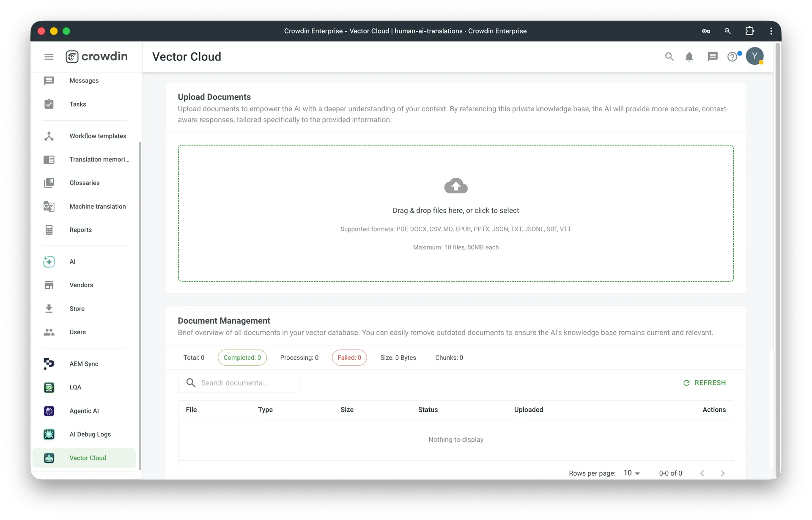Toggle the Completed: 0 filter chip
The width and height of the screenshot is (812, 520).
pyautogui.click(x=242, y=358)
